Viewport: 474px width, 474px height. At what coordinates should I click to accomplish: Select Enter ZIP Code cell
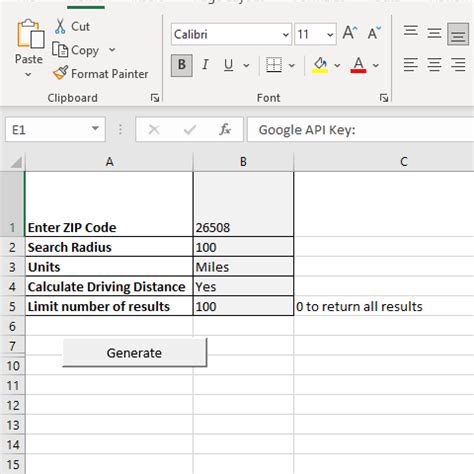(109, 204)
